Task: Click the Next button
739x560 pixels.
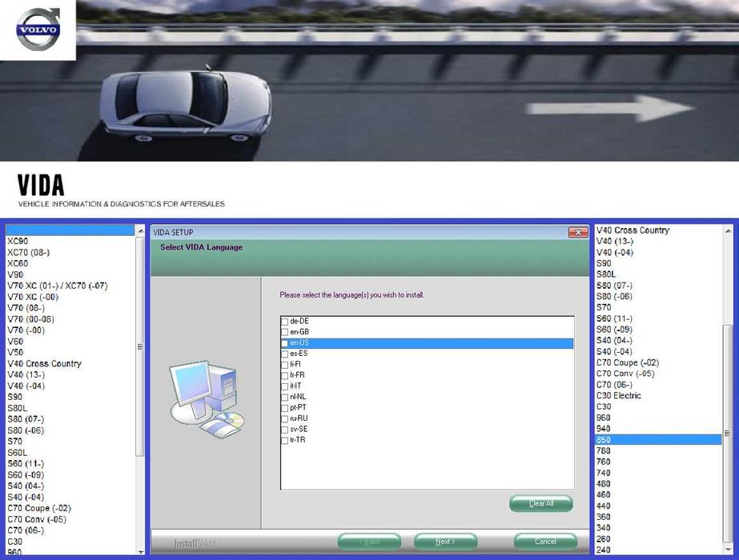Action: point(445,542)
